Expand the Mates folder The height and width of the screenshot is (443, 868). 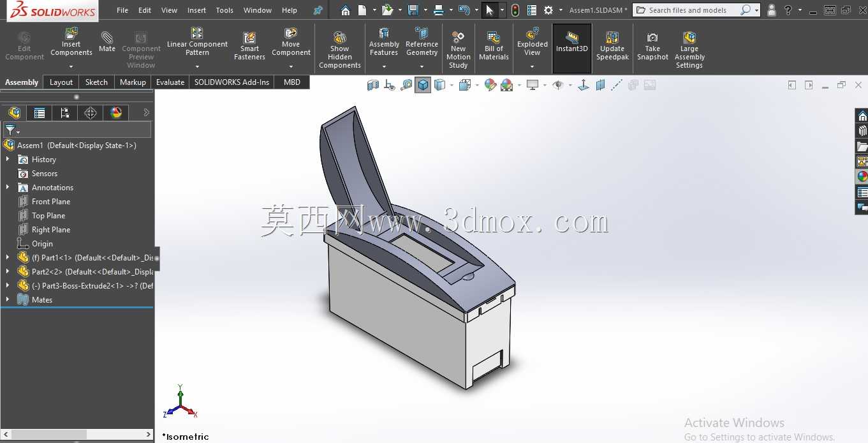(x=8, y=299)
